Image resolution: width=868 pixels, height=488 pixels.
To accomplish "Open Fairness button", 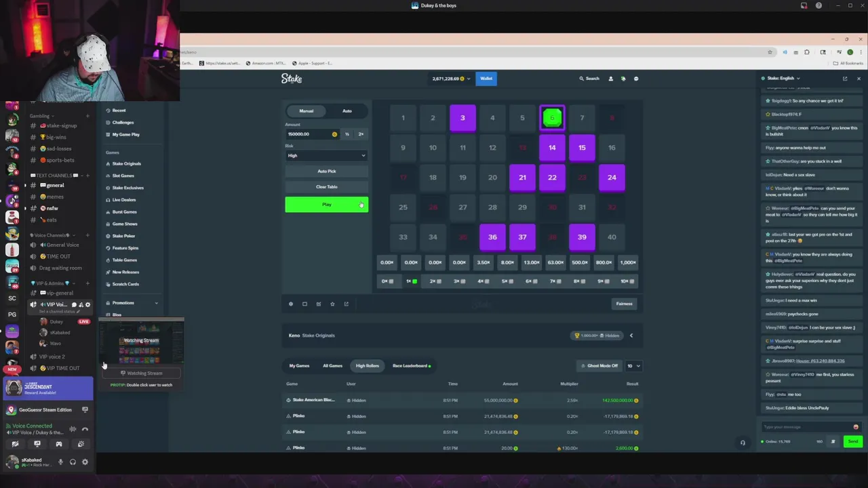I will pyautogui.click(x=624, y=304).
